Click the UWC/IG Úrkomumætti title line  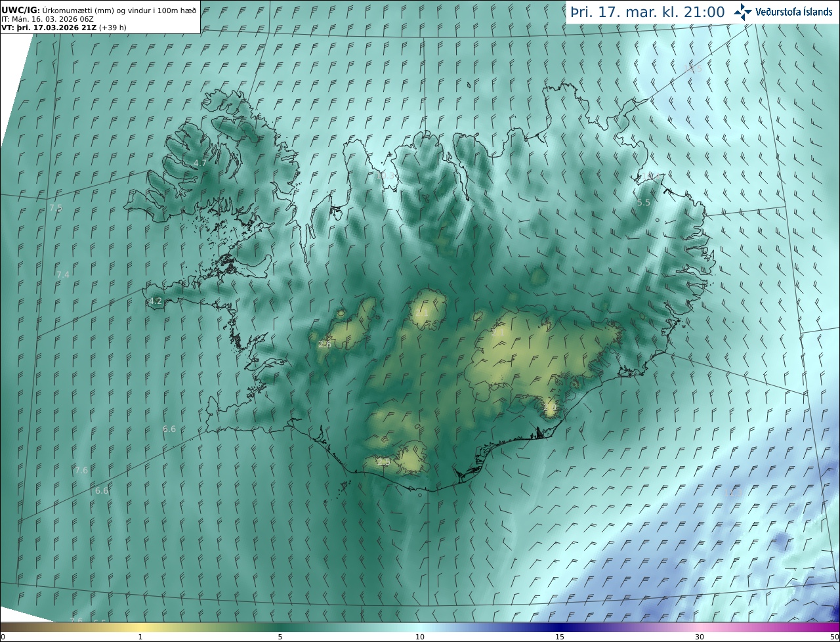[98, 10]
